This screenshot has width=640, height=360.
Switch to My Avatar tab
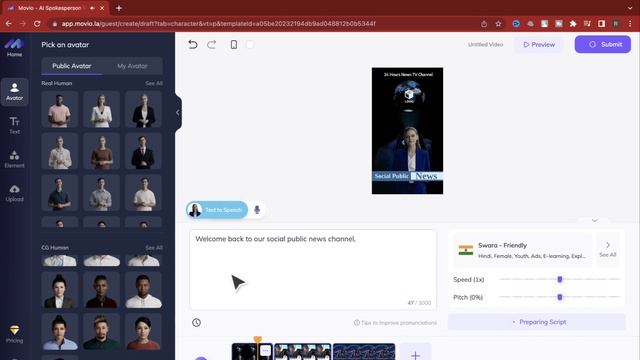pos(132,66)
